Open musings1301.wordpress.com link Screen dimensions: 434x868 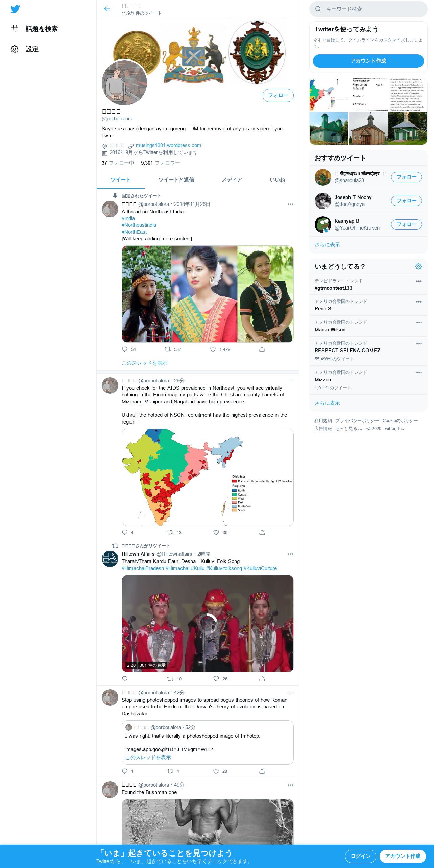pos(168,145)
